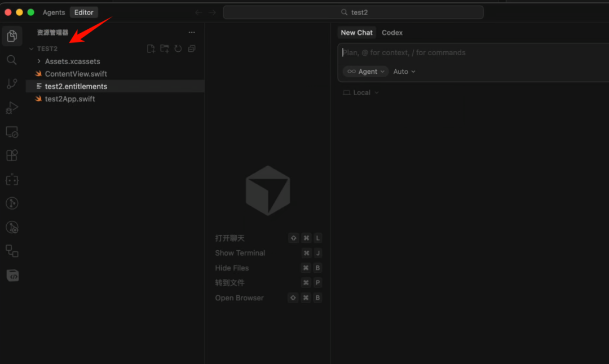Viewport: 609px width, 364px height.
Task: Expand the Assets.xcassets folder
Action: pos(39,61)
